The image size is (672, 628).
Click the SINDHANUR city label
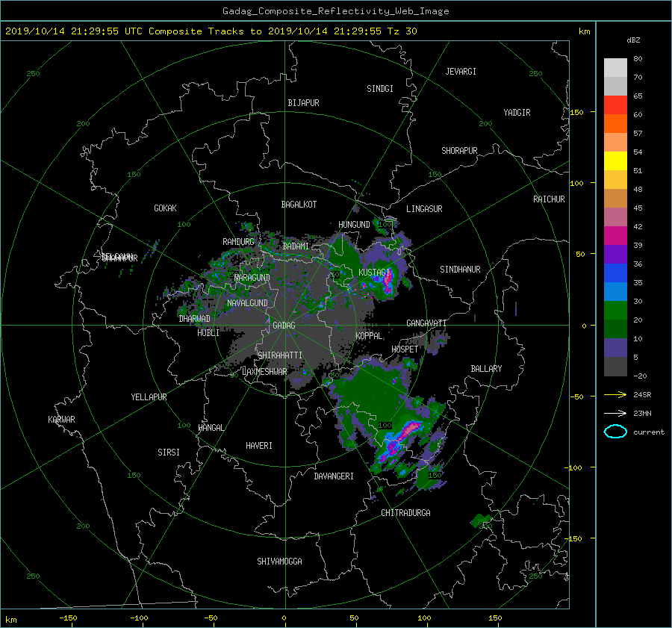click(460, 270)
